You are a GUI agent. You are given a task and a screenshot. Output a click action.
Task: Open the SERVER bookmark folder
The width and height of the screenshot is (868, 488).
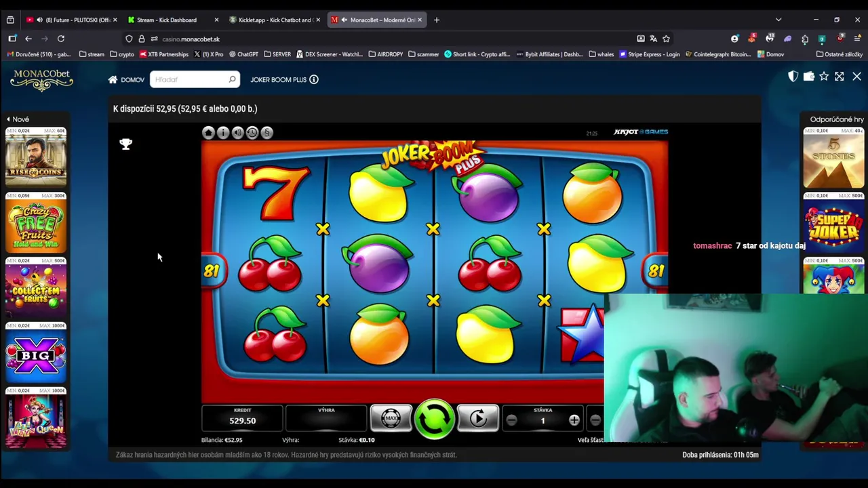point(277,54)
